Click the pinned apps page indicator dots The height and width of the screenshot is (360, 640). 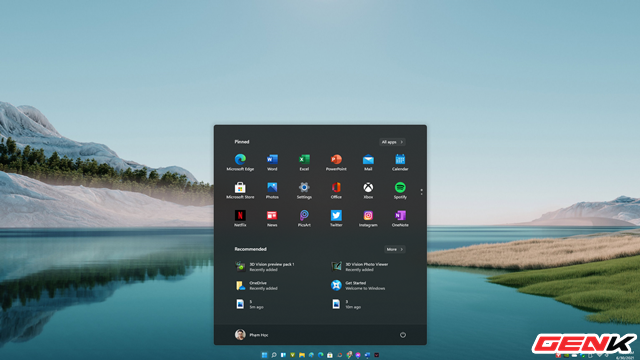tap(421, 191)
